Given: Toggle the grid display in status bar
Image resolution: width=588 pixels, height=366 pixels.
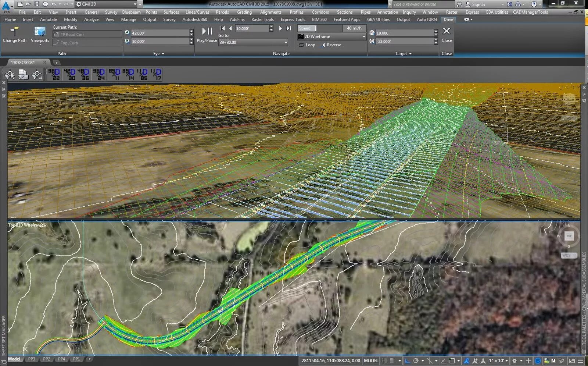Looking at the screenshot, I should pyautogui.click(x=384, y=361).
